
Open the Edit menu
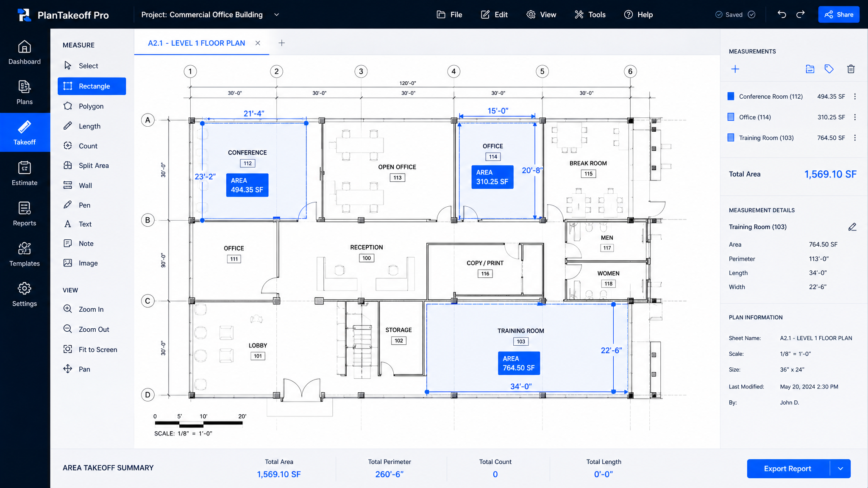tap(494, 14)
